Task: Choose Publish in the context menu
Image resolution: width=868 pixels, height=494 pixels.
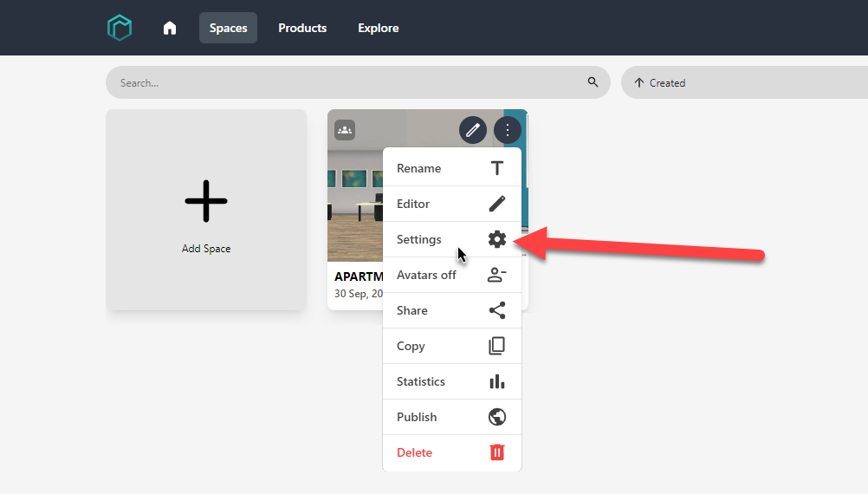Action: coord(417,417)
